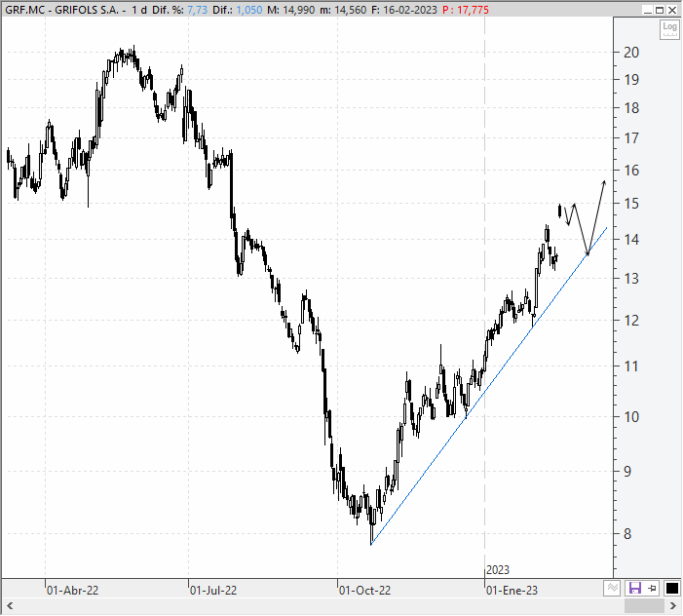The image size is (683, 616).
Task: Click the 10 price axis label
Action: [x=631, y=417]
